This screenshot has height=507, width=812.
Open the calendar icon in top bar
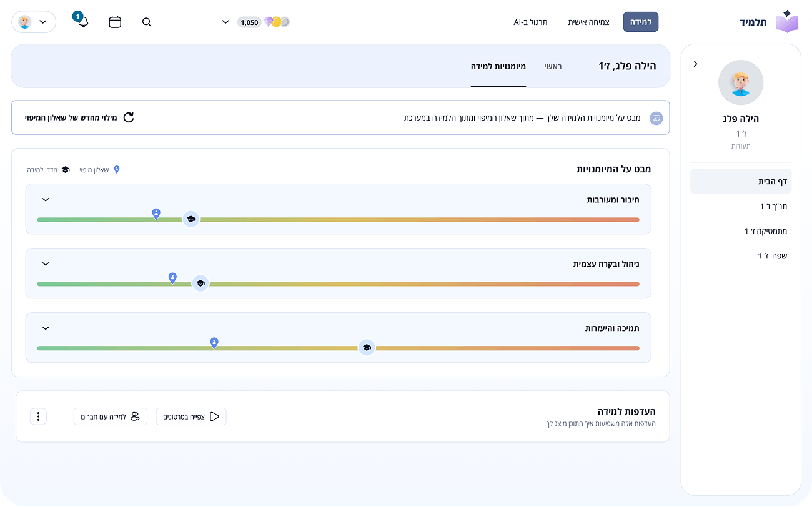tap(115, 22)
